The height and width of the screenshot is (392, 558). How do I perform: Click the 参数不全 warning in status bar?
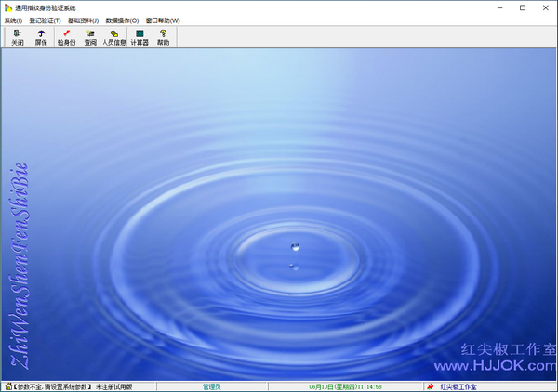click(54, 386)
